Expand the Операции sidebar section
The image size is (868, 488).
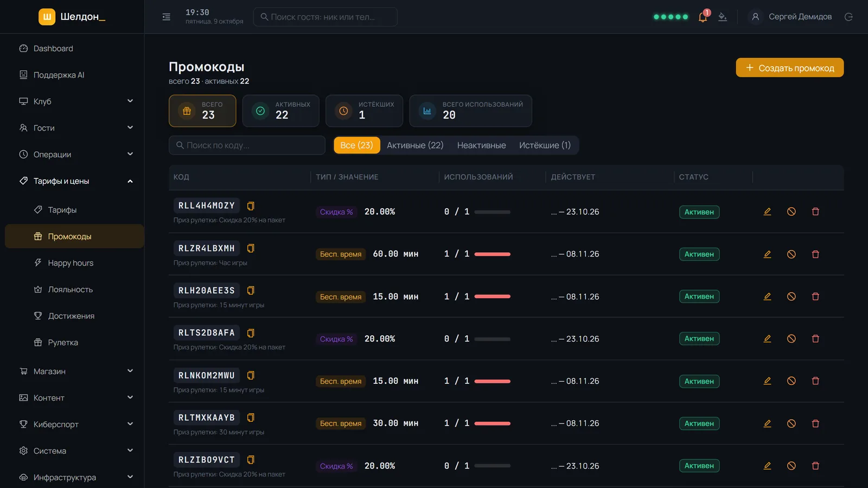pyautogui.click(x=75, y=155)
